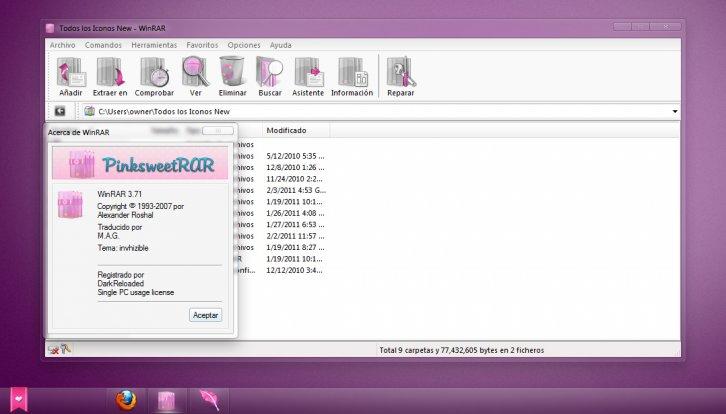Viewport: 726px width, 414px height.
Task: Select row modified 12/12/2010 3:4...
Action: 294,270
